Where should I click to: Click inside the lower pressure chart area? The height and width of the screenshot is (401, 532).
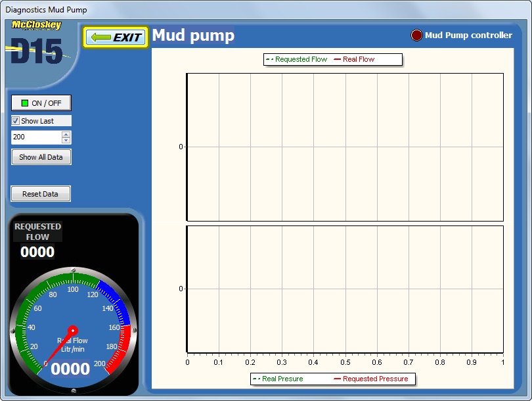pos(345,289)
